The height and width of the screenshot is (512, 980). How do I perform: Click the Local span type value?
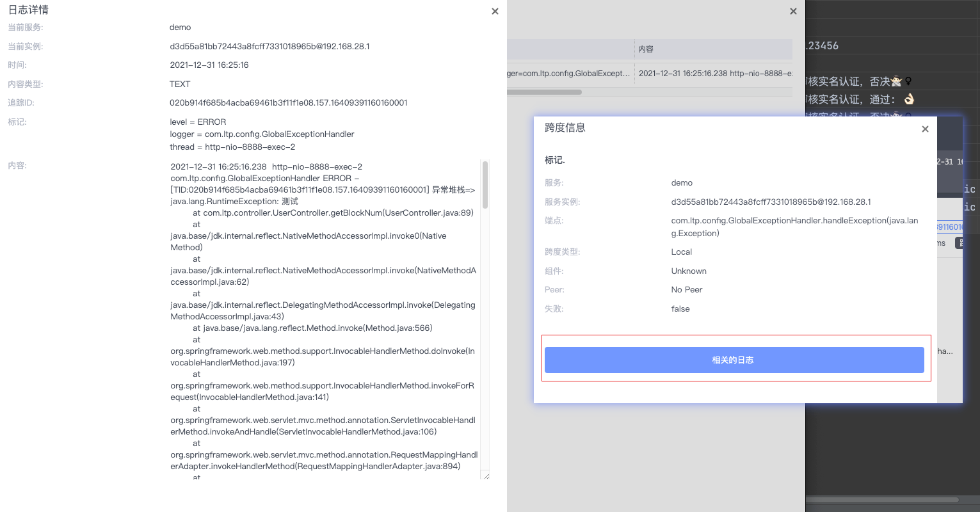coord(681,252)
